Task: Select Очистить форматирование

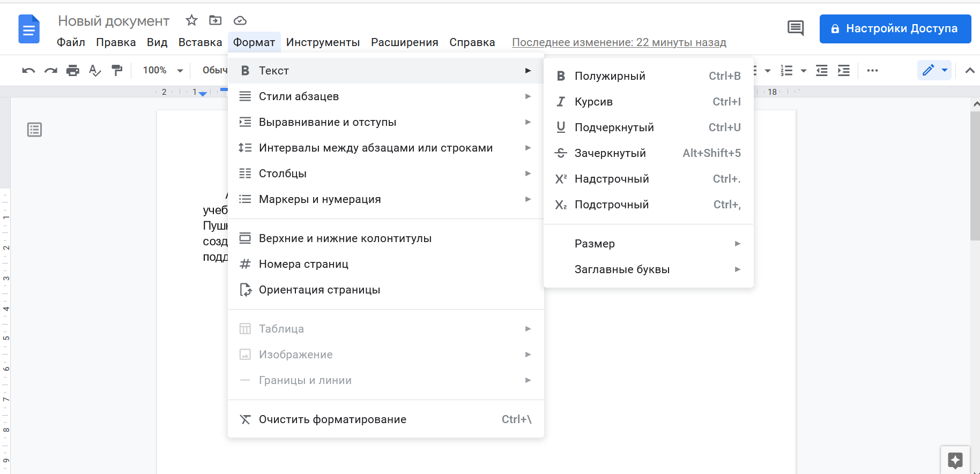Action: pyautogui.click(x=386, y=419)
